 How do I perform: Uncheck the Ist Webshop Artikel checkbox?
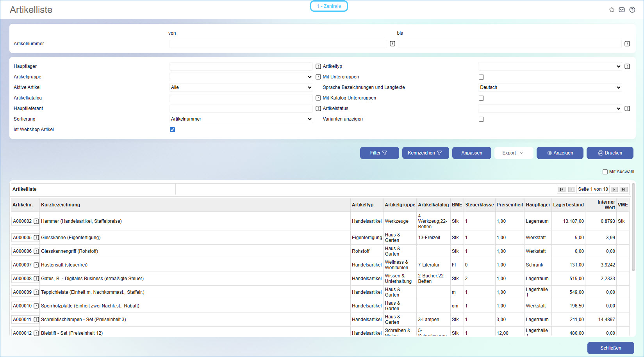(x=172, y=130)
